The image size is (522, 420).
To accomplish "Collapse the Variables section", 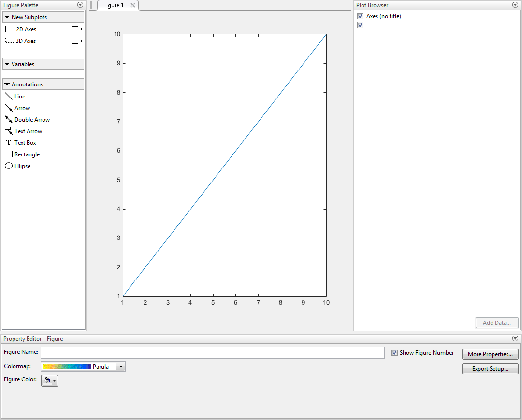I will [x=7, y=64].
